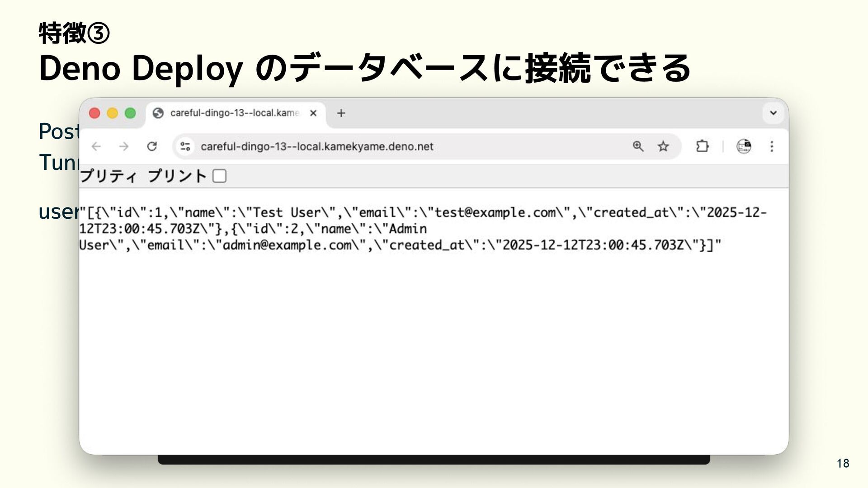Select the careful-dingo-13--local tab
Viewport: 868px width, 488px height.
234,113
